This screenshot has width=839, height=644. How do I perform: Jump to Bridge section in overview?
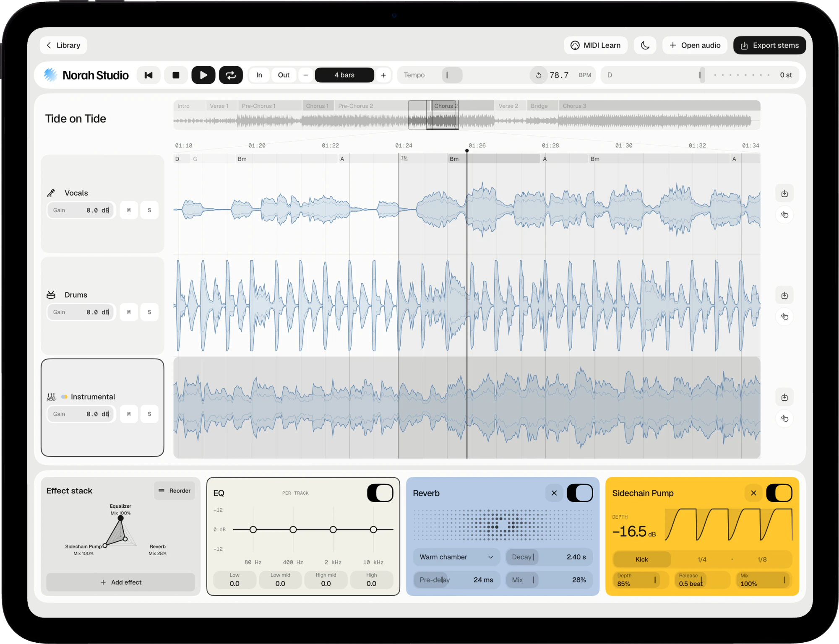click(x=542, y=106)
